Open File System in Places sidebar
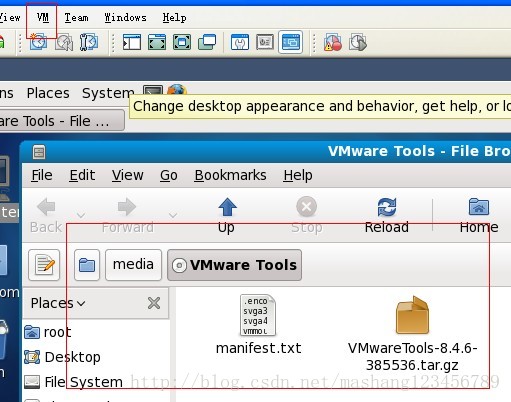511x402 pixels. (74, 382)
